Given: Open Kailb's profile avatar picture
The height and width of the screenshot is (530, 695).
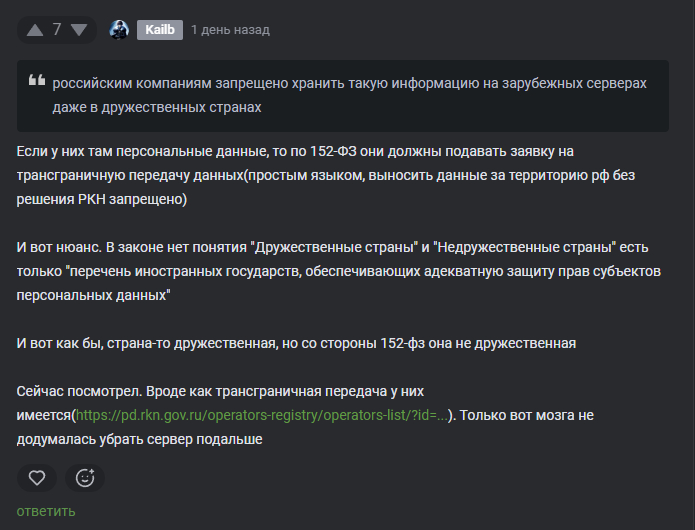Looking at the screenshot, I should click(x=119, y=30).
